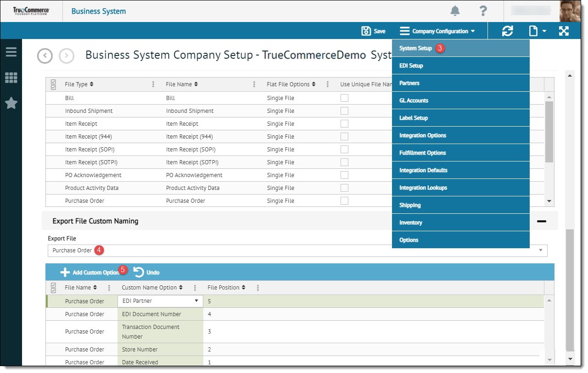The height and width of the screenshot is (373, 588).
Task: Click the help question mark icon
Action: pyautogui.click(x=483, y=11)
